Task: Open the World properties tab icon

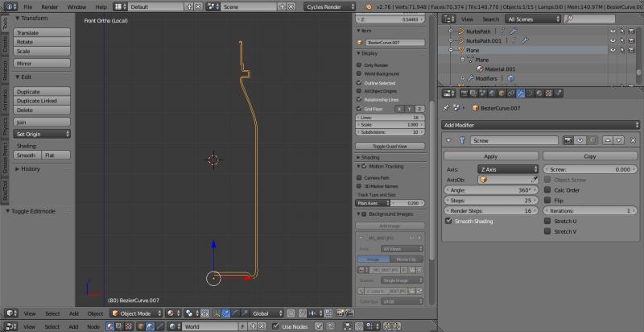Action: pyautogui.click(x=492, y=93)
